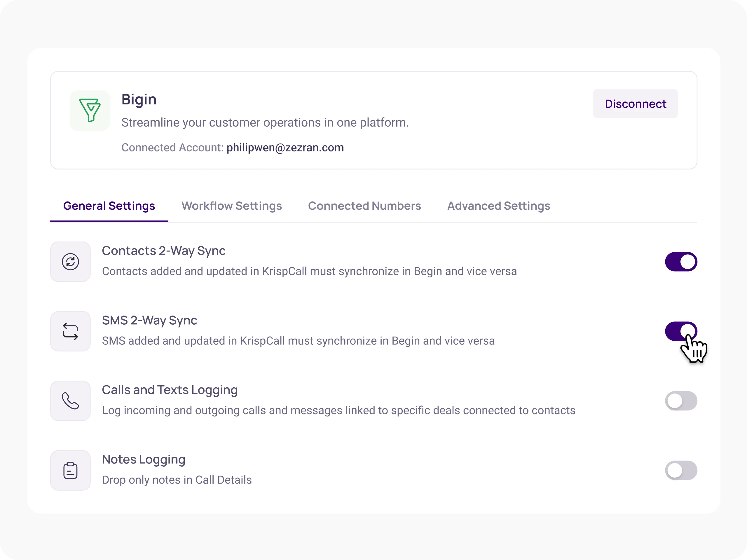Select the General Settings tab
Viewport: 747px width, 560px height.
pos(109,206)
